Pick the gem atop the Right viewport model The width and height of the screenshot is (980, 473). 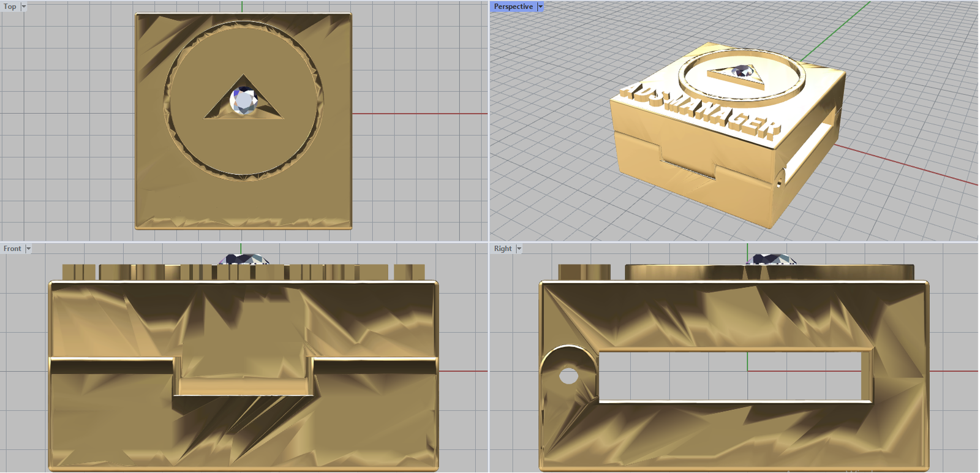coord(769,259)
